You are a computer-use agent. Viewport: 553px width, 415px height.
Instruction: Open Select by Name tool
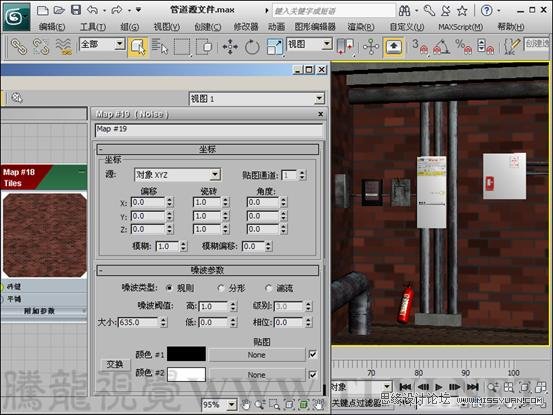160,47
